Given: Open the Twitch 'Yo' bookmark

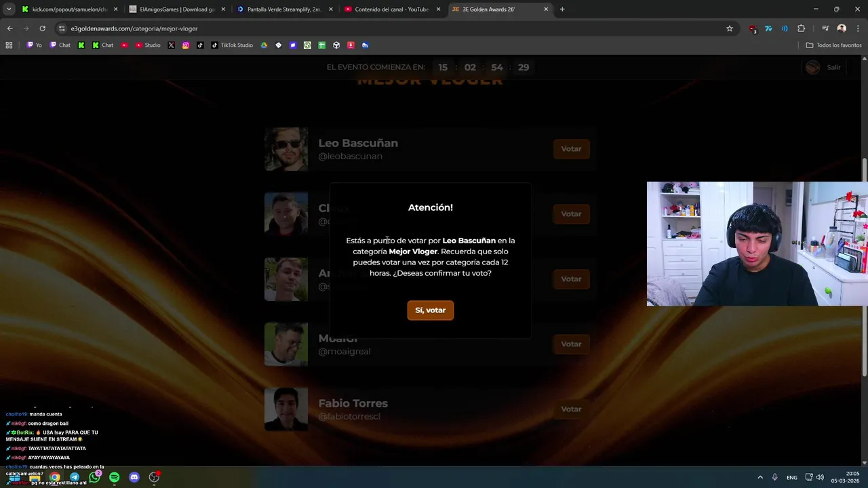Looking at the screenshot, I should click(35, 45).
